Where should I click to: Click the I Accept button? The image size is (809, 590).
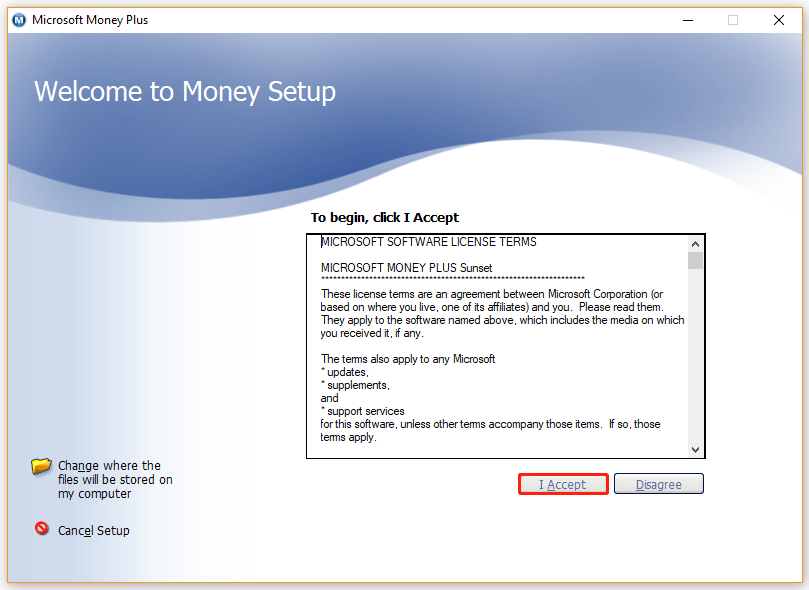click(x=563, y=484)
